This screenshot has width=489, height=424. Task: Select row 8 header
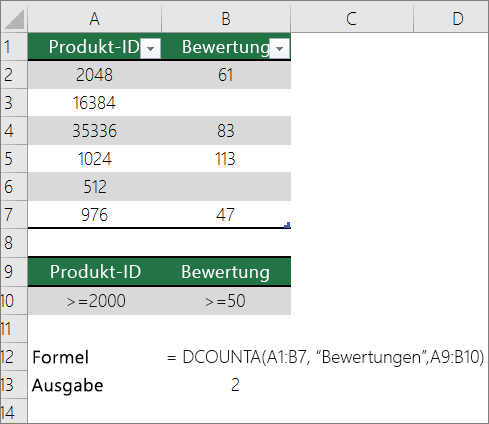pyautogui.click(x=14, y=243)
